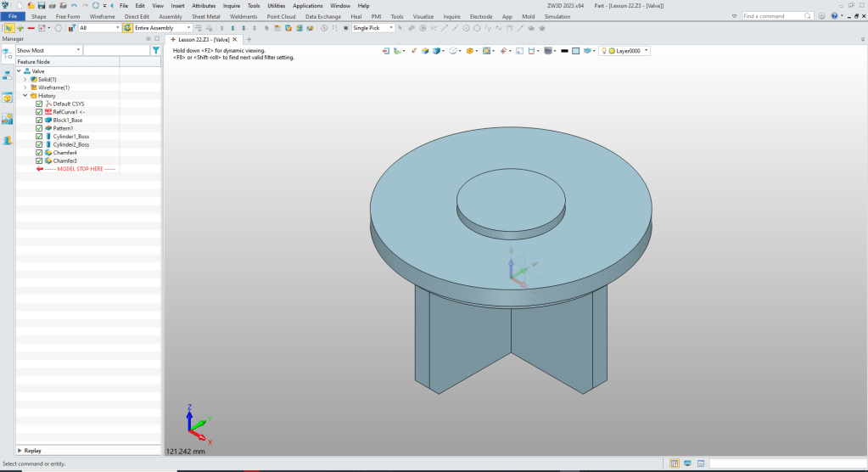The width and height of the screenshot is (868, 472).
Task: Click the filter funnel icon in Manager
Action: [x=155, y=50]
